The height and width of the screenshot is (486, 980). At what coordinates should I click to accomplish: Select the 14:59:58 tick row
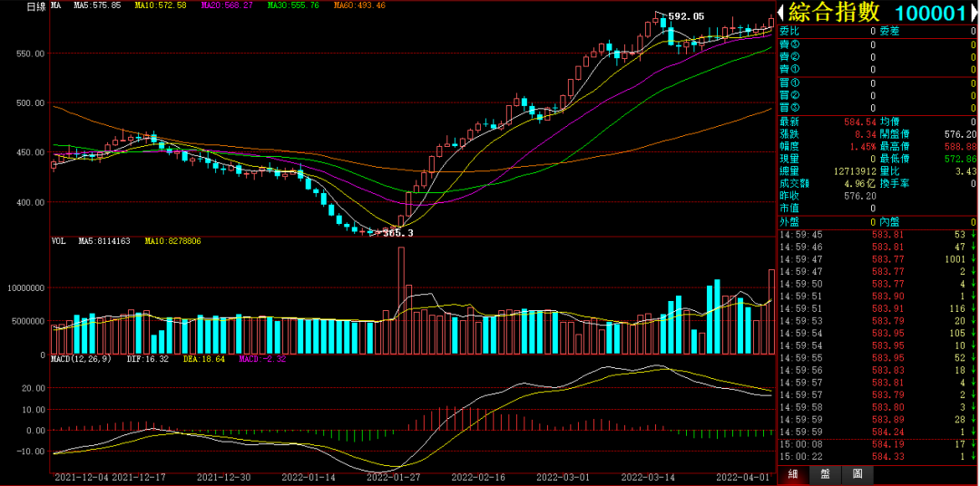(x=877, y=407)
